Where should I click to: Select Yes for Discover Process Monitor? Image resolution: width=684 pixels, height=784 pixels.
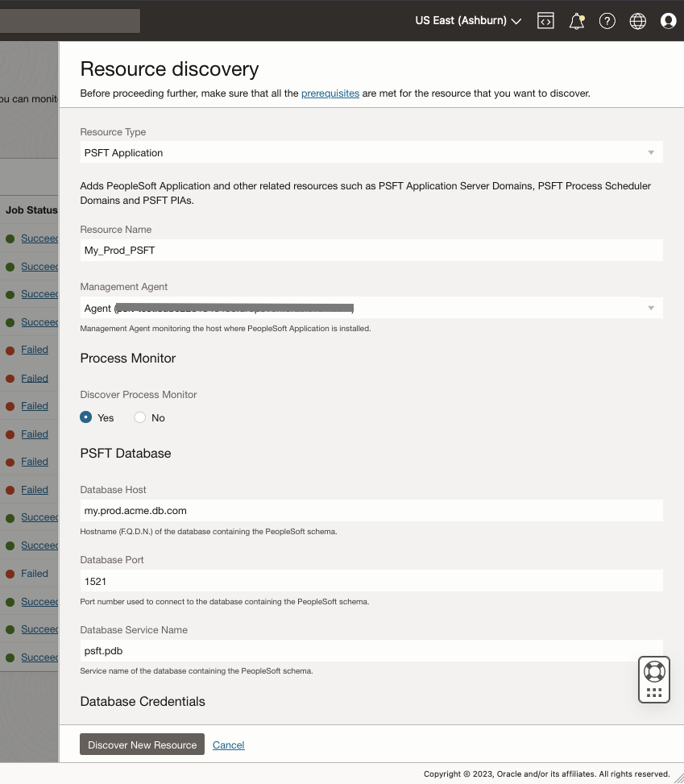86,417
